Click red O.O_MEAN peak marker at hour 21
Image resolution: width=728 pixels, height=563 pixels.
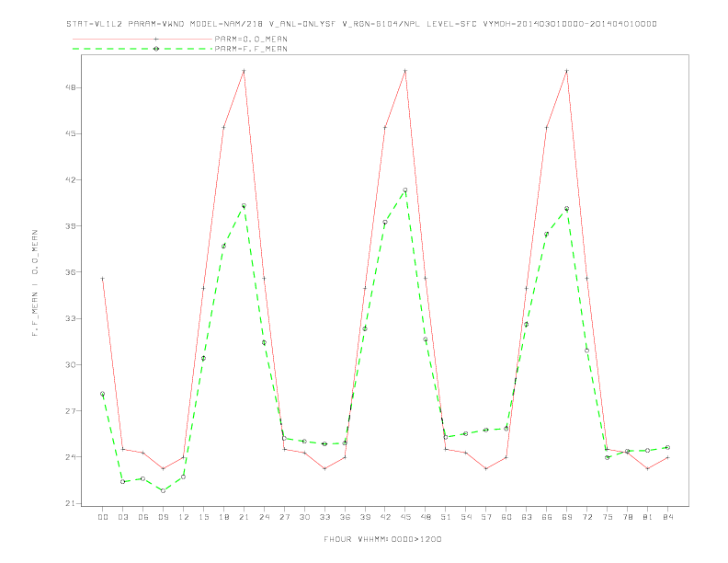tap(244, 71)
